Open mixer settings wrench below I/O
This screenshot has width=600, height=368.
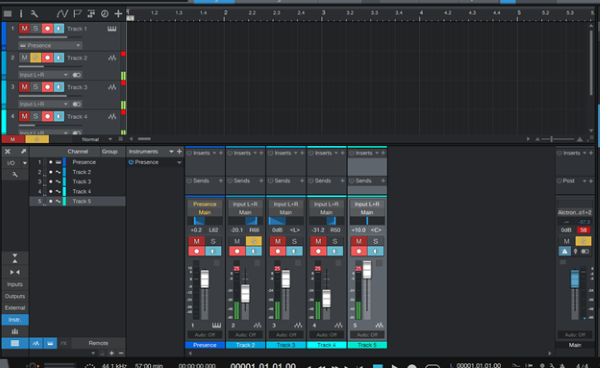(x=15, y=174)
